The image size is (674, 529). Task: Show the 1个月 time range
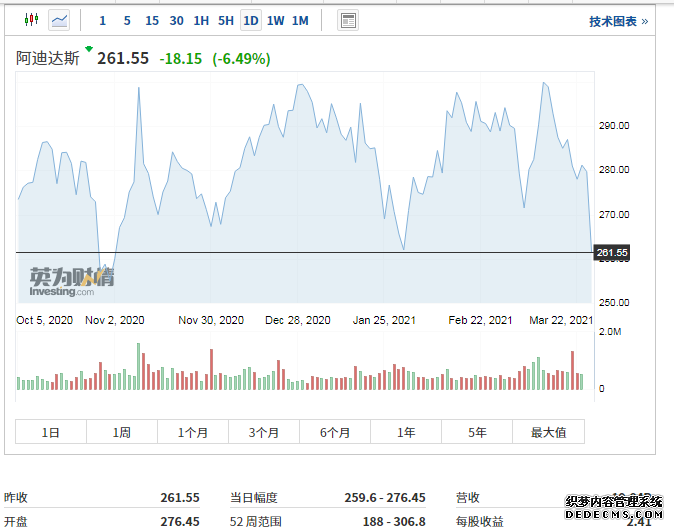[x=193, y=432]
